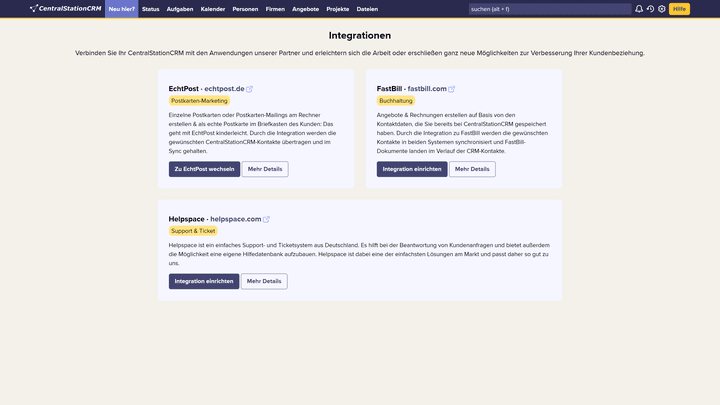Open the fastbill.com link
Viewport: 720px width, 405px height.
pyautogui.click(x=427, y=89)
